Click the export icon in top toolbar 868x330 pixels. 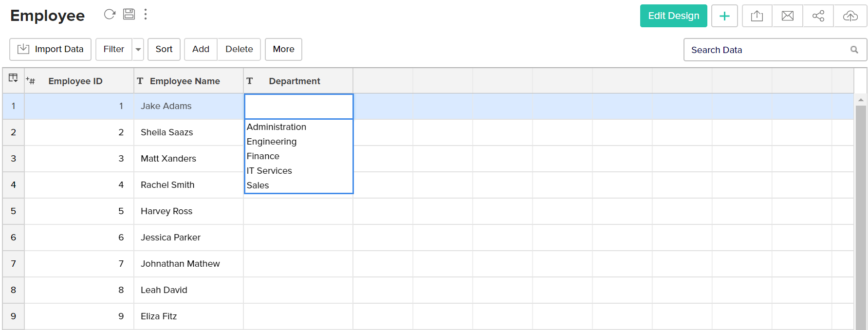pos(757,16)
